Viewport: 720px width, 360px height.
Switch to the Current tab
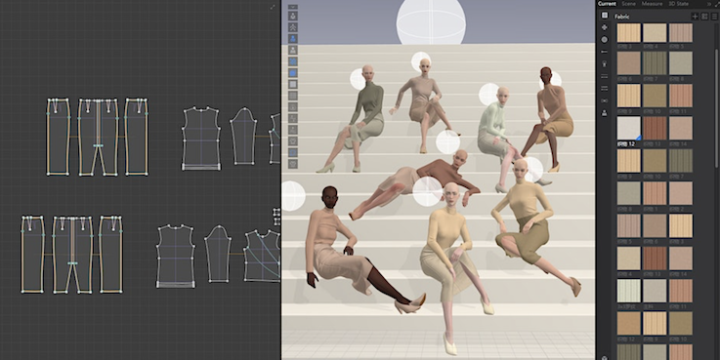tap(607, 4)
